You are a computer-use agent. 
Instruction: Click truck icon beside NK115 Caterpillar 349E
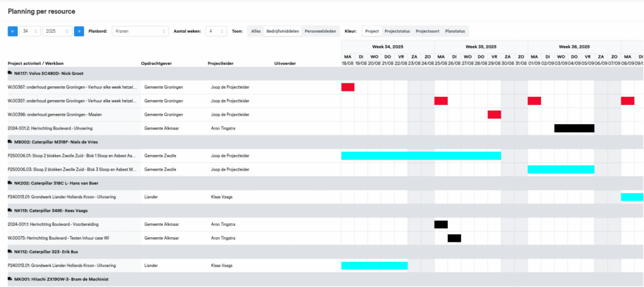(9, 211)
